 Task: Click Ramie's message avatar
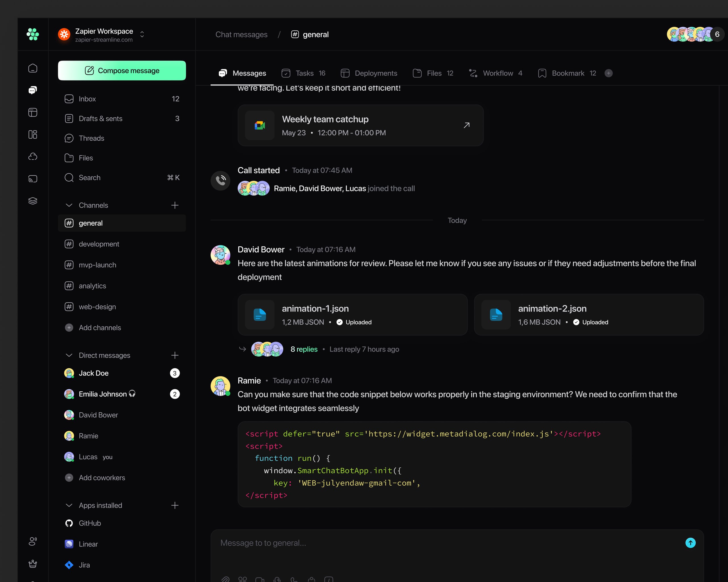click(x=220, y=386)
